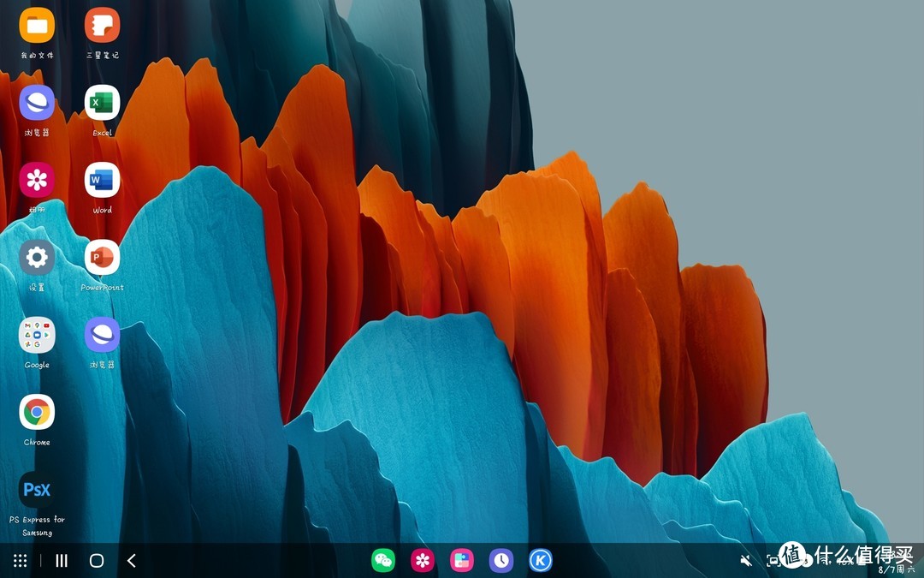Open the pink flower Gallery desktop icon

[37, 180]
